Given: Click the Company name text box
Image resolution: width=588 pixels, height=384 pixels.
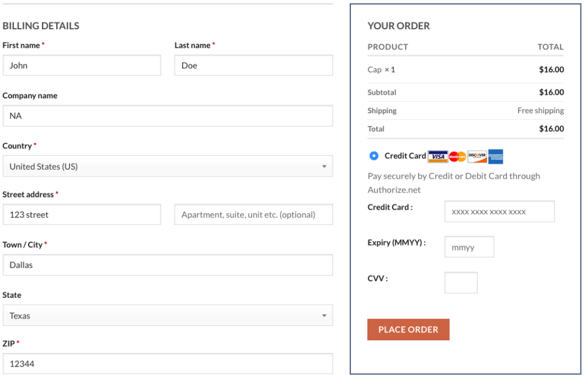Looking at the screenshot, I should click(167, 116).
